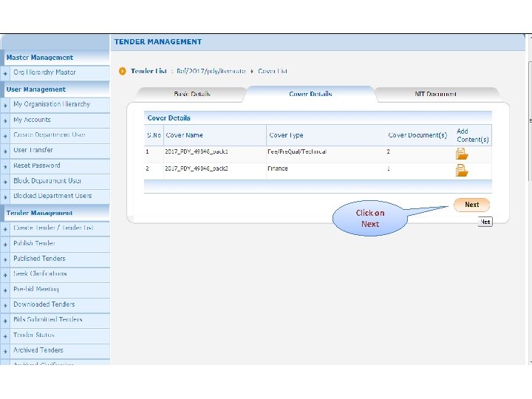Click arrow icon beside User Transfer
The width and height of the screenshot is (532, 399).
pyautogui.click(x=5, y=151)
